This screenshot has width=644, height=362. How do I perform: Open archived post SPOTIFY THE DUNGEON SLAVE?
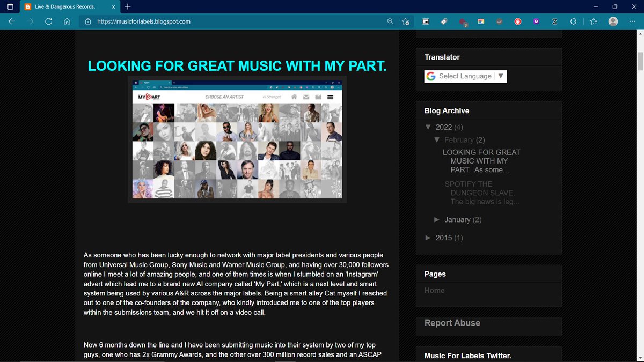482,193
